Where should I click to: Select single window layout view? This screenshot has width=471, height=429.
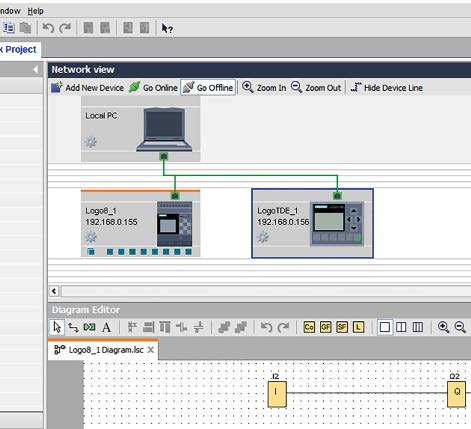385,327
